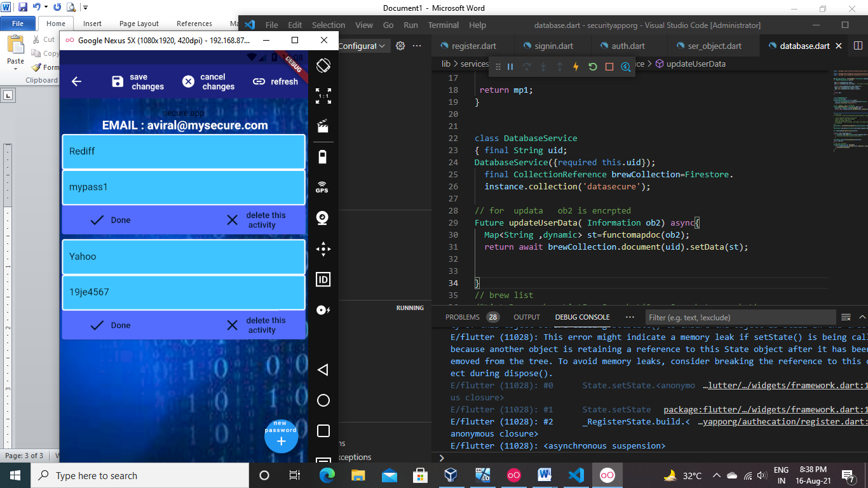Pause the VS Code debug session
This screenshot has height=488, width=868.
pyautogui.click(x=510, y=67)
